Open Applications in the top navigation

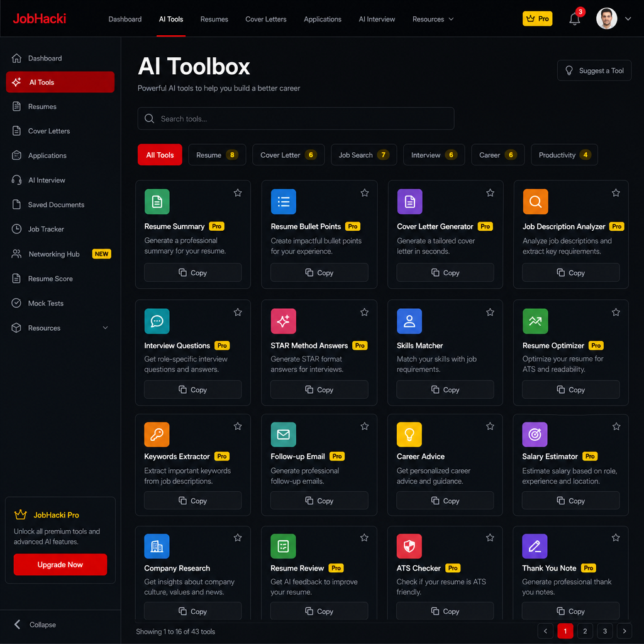point(323,19)
